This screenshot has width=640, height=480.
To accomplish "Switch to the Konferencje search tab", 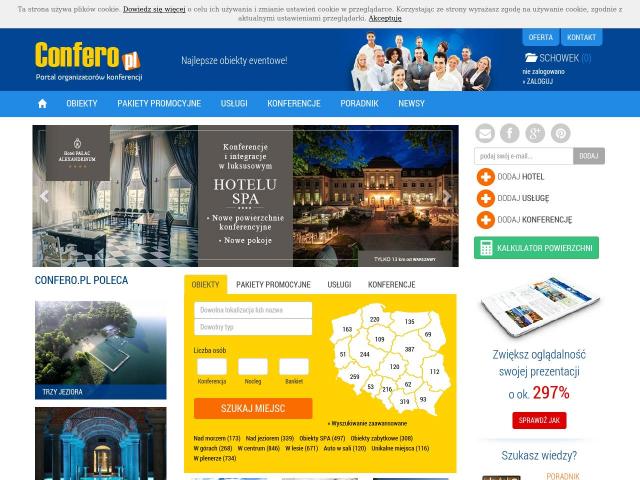I will (x=392, y=284).
